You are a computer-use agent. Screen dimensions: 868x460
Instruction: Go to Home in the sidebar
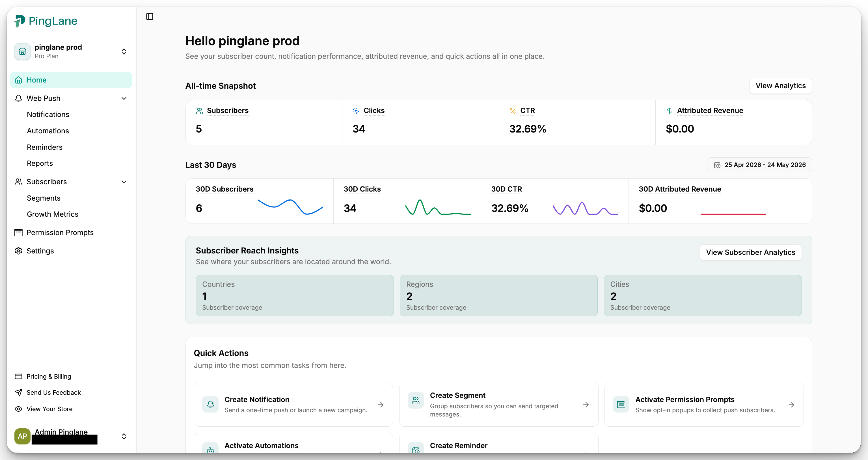point(71,80)
